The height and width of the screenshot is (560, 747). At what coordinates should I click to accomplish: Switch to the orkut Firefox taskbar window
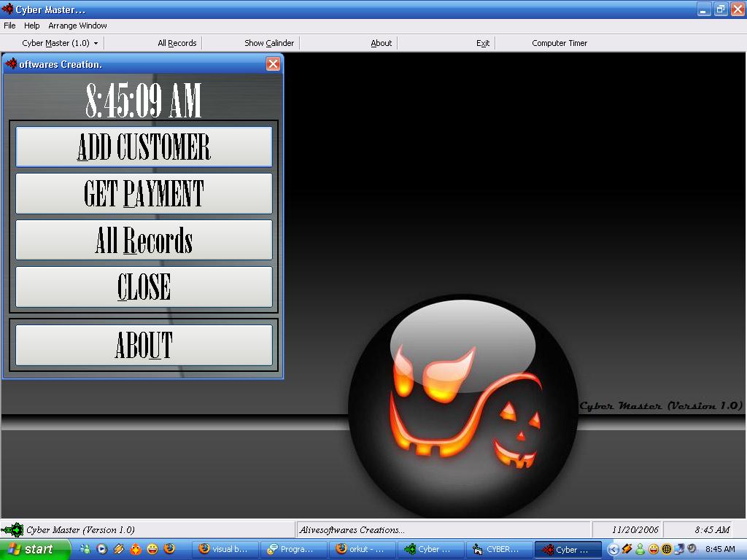coord(362,549)
